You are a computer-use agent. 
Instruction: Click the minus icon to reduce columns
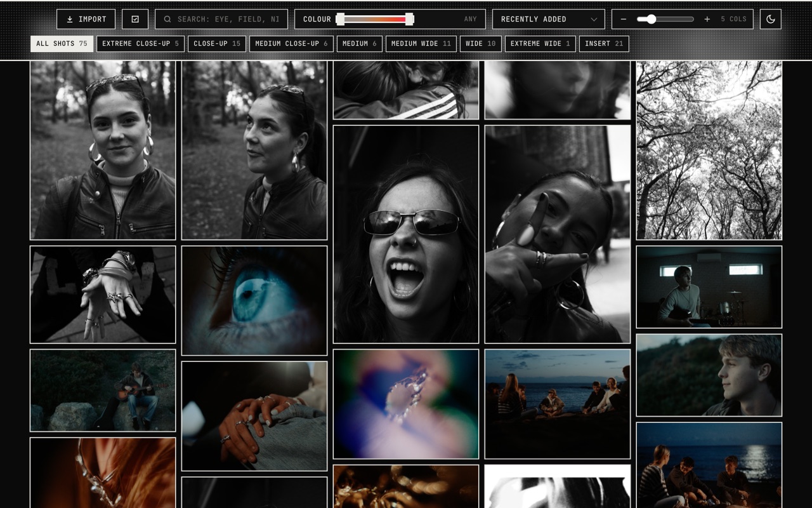pyautogui.click(x=624, y=19)
